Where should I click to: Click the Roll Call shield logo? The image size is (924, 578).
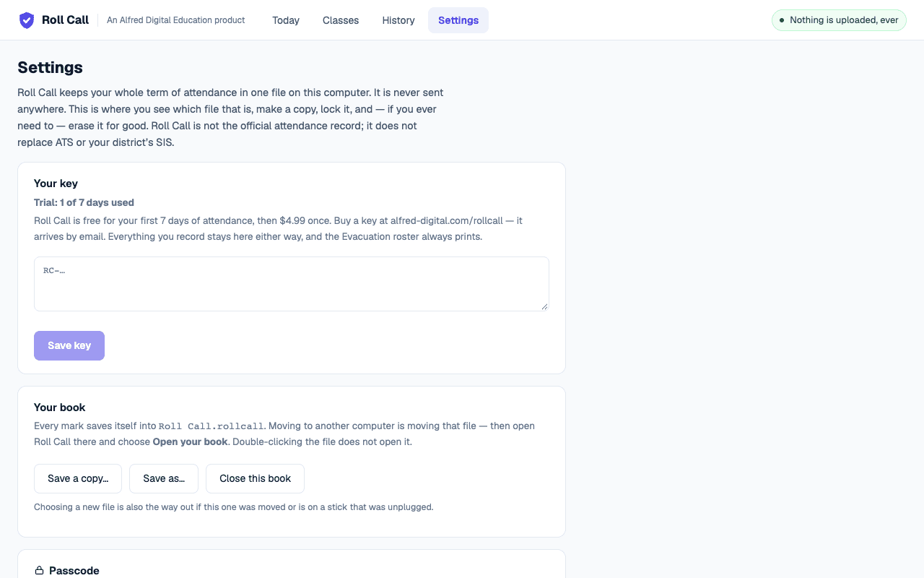pos(27,20)
